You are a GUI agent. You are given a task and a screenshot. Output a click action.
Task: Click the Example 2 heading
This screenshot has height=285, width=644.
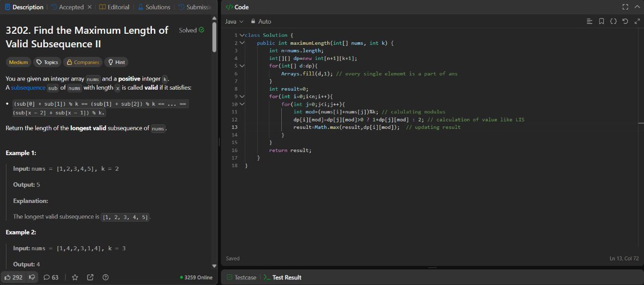tap(21, 232)
